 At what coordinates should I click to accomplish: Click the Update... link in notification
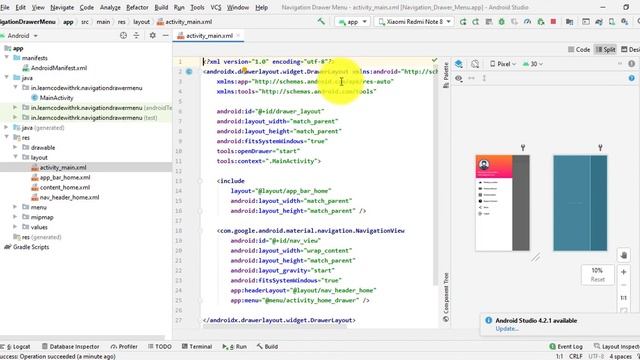click(507, 329)
